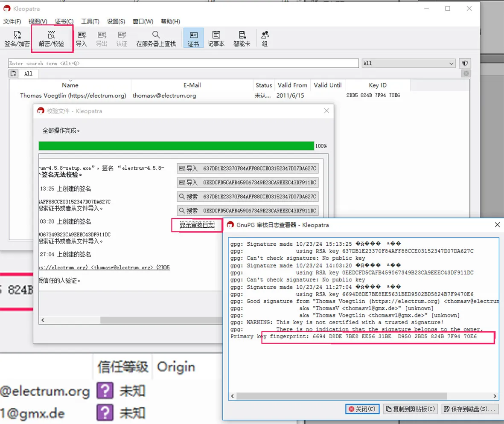The width and height of the screenshot is (504, 424).
Task: Click left arrow of results scrollbar
Action: click(43, 320)
